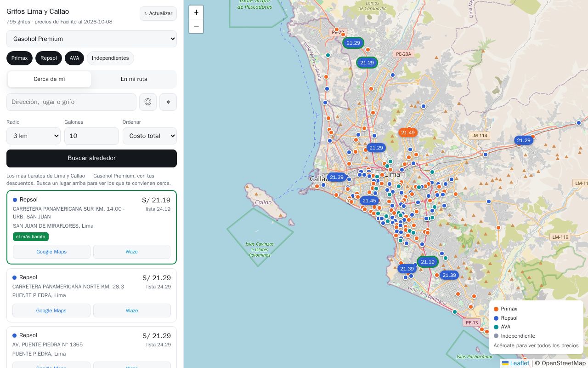Click the Buscar alrededor button

click(x=91, y=158)
